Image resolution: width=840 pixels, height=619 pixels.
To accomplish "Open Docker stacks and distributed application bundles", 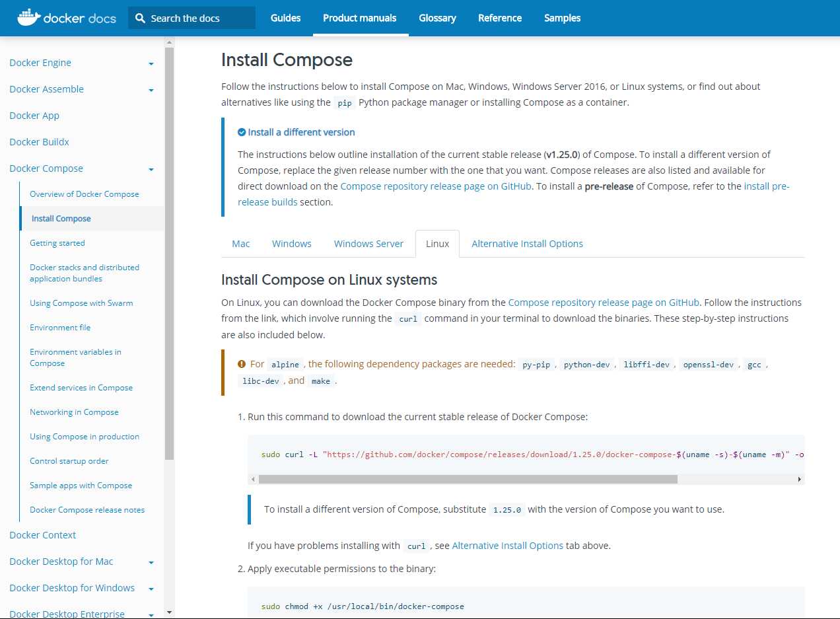I will tap(85, 273).
